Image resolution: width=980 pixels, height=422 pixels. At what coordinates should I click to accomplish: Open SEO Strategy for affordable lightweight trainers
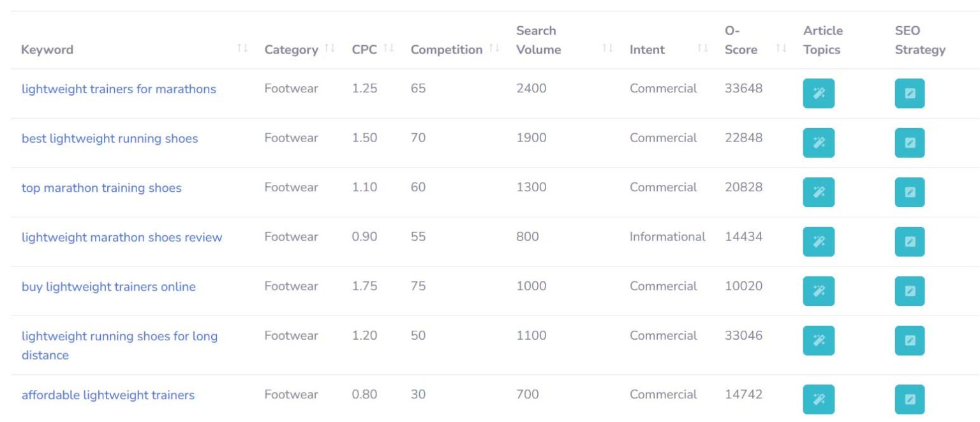[x=910, y=400]
